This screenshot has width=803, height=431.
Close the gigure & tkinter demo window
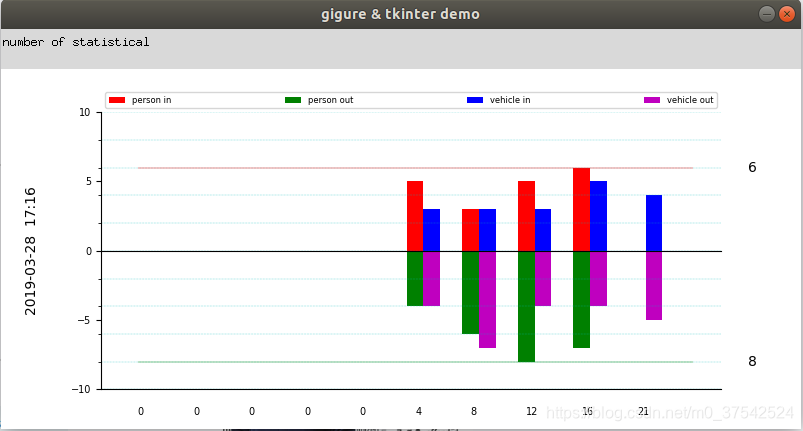[787, 14]
